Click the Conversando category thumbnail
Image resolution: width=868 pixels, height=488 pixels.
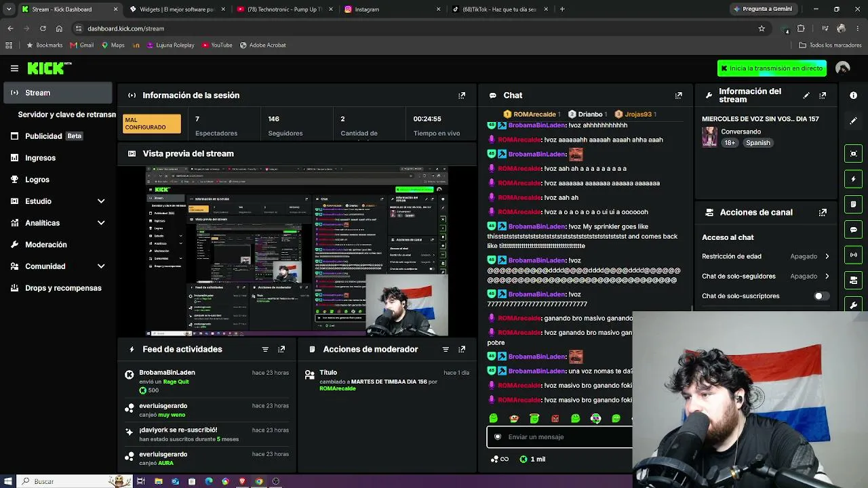(709, 137)
